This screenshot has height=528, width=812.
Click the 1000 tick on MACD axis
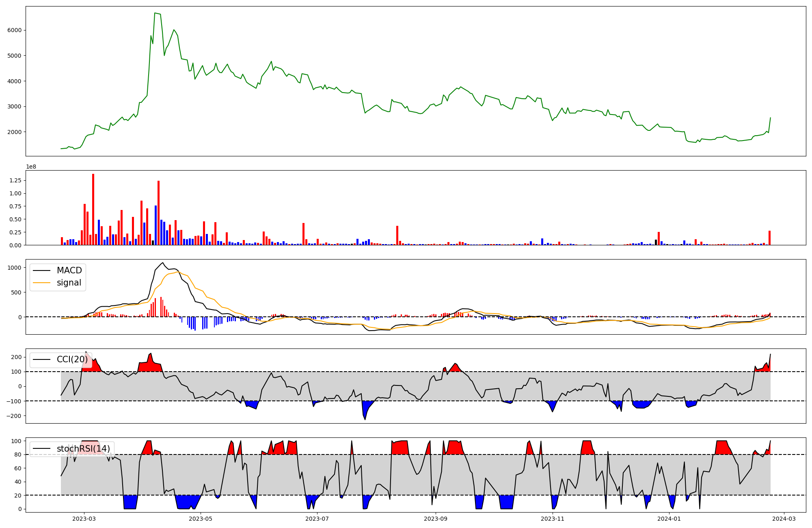15,268
